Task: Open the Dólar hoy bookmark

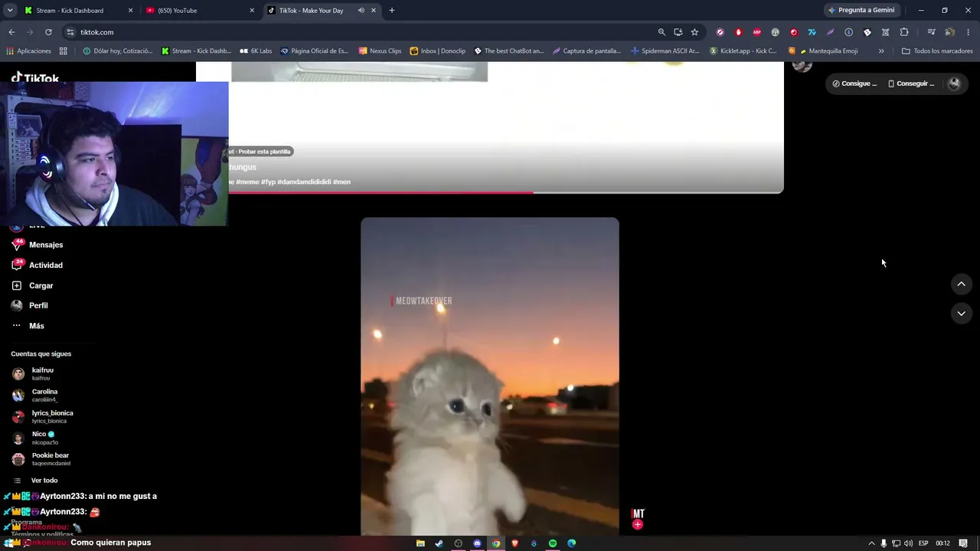Action: tap(117, 51)
